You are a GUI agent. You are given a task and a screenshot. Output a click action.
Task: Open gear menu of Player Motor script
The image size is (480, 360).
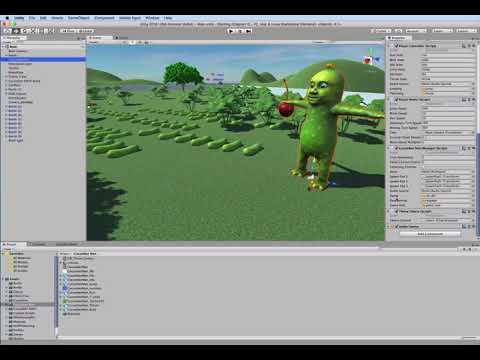pos(474,99)
